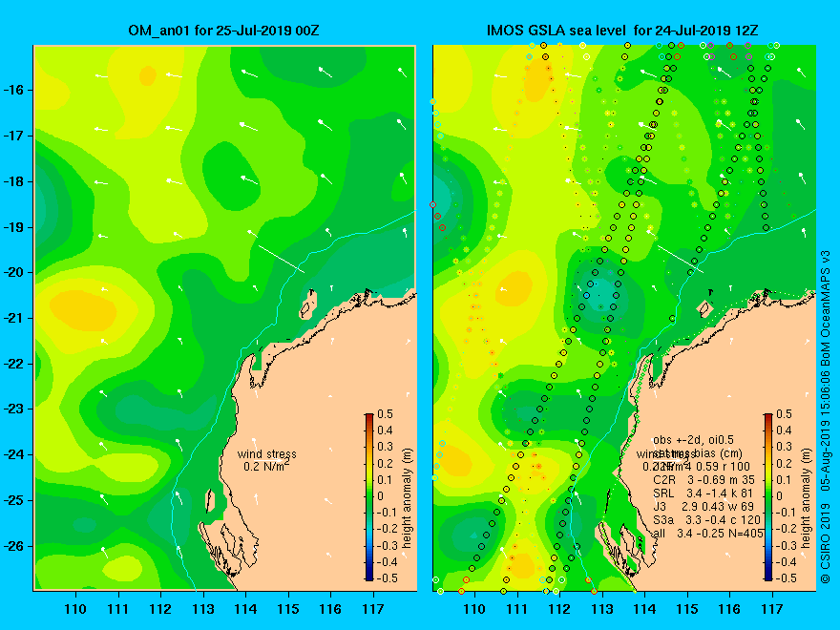
Task: Click latitude label -18 on the y-axis
Action: coord(14,181)
